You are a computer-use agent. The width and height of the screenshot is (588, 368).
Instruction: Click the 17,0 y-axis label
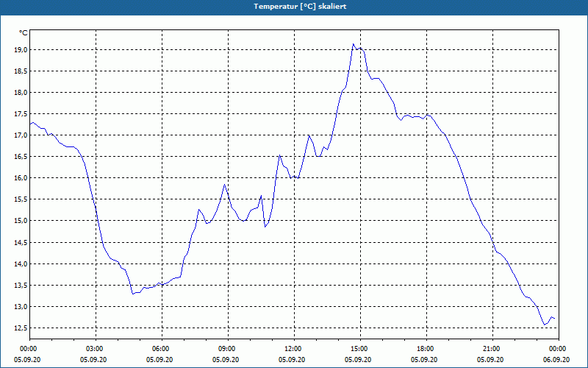pyautogui.click(x=21, y=135)
